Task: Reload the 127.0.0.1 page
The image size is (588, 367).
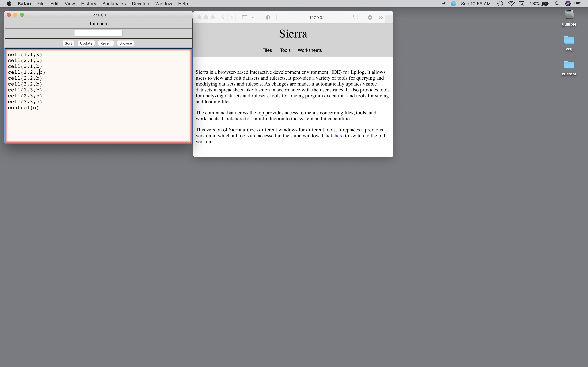Action: (x=353, y=18)
